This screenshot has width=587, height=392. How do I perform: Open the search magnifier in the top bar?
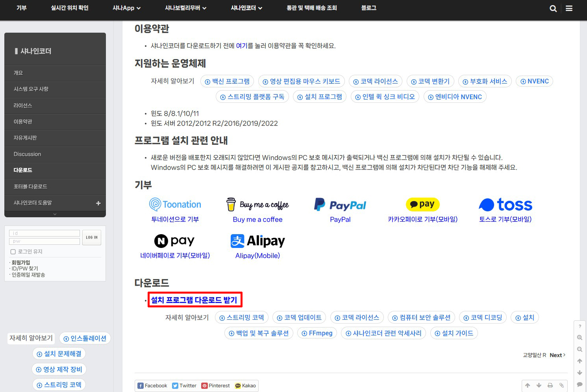coord(553,8)
